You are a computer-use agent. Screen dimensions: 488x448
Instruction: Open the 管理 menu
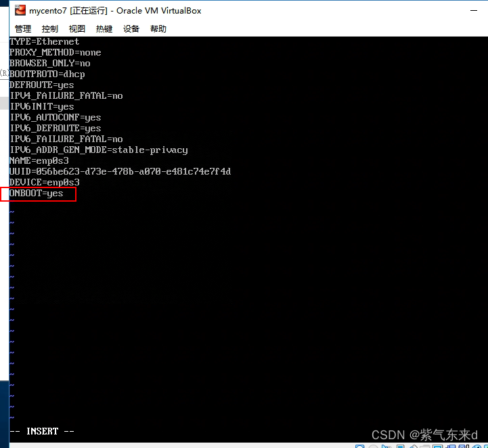tap(23, 29)
